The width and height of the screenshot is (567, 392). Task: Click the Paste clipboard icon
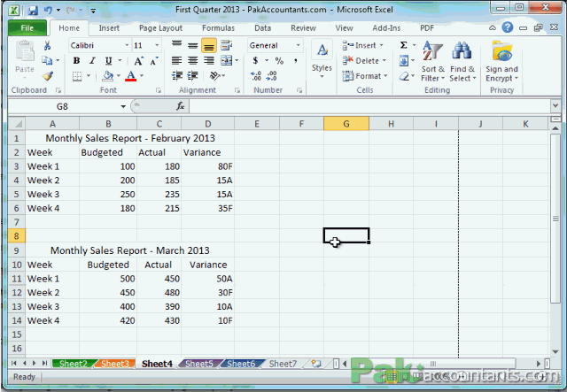point(25,51)
